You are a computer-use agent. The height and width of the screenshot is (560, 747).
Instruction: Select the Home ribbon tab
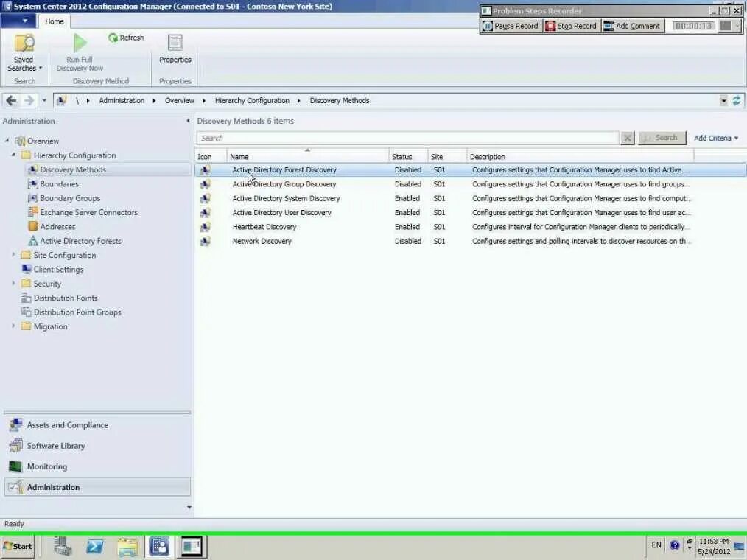click(x=55, y=21)
